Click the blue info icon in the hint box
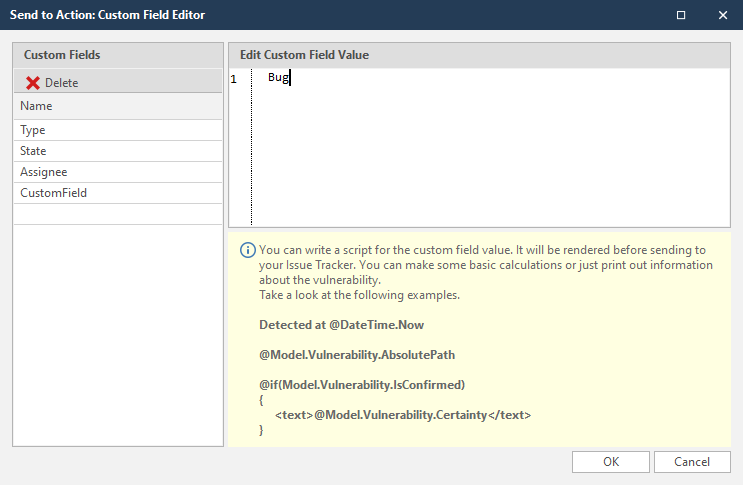743x485 pixels. [247, 250]
